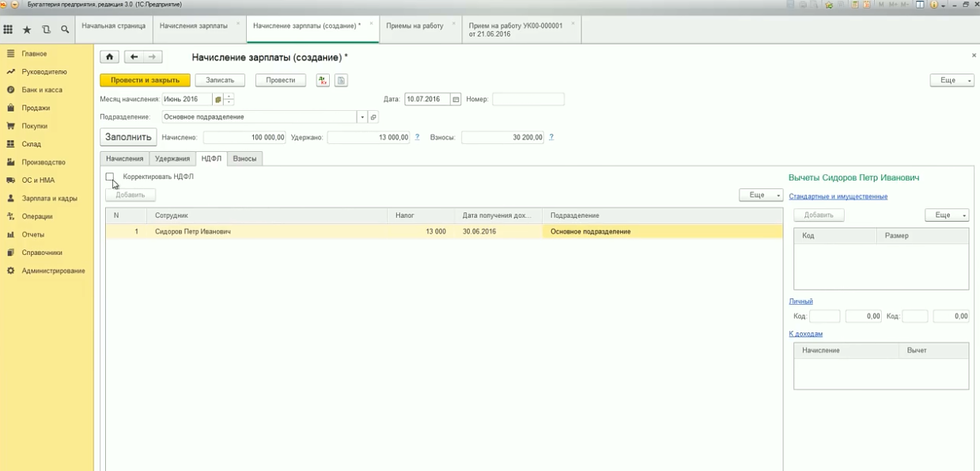Expand Подразделение dropdown arrow
Viewport: 980px width, 471px height.
(363, 117)
